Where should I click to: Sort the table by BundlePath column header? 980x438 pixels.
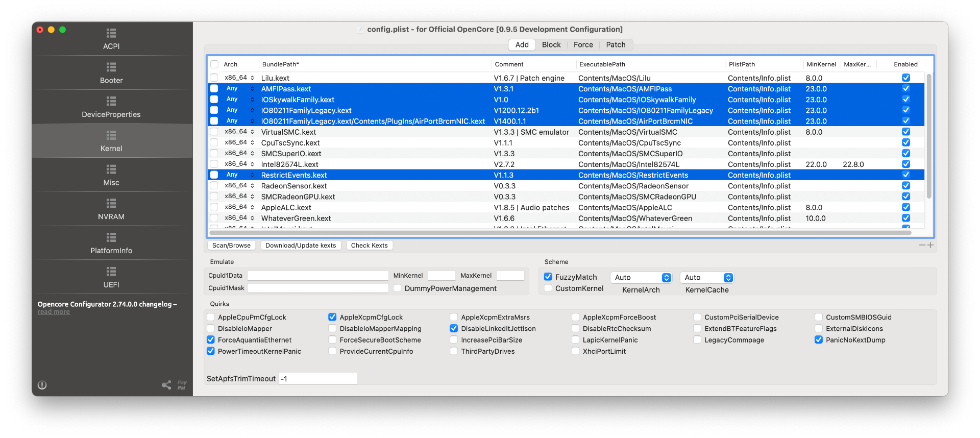375,64
